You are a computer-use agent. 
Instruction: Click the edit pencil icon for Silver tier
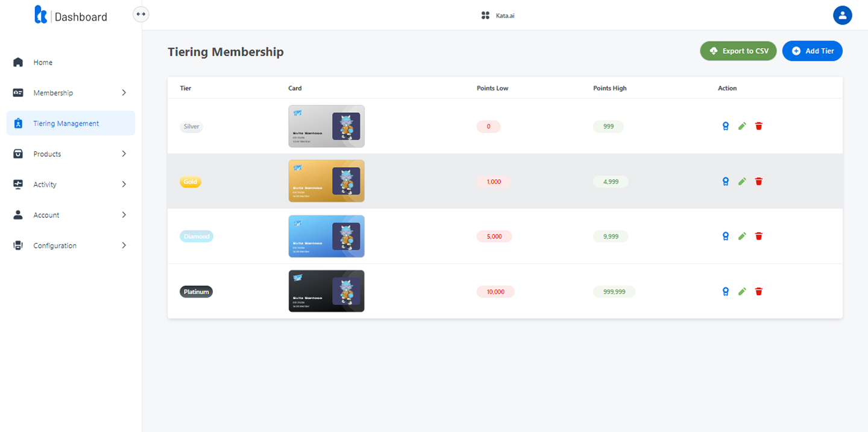click(742, 126)
